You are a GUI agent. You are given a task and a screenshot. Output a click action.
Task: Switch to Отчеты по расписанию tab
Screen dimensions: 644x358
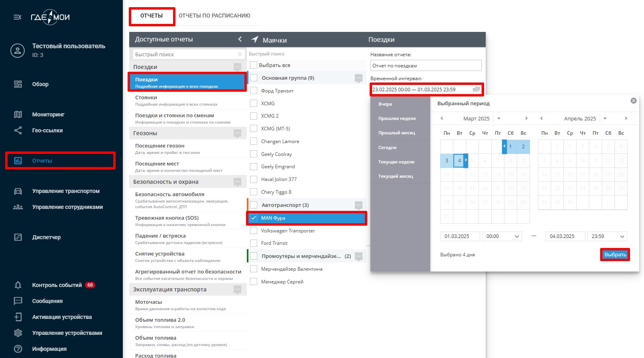point(214,16)
